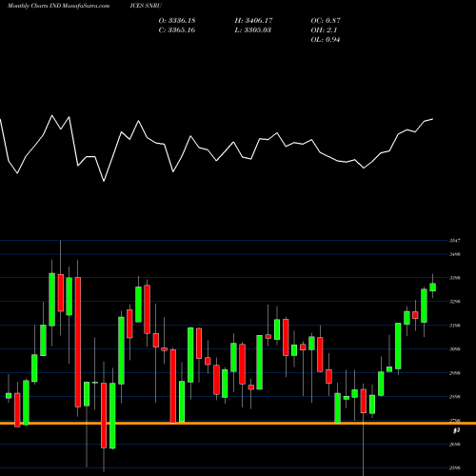Click the 'Monthly Charts IND MunafaSutra.com' title

tap(58, 6)
